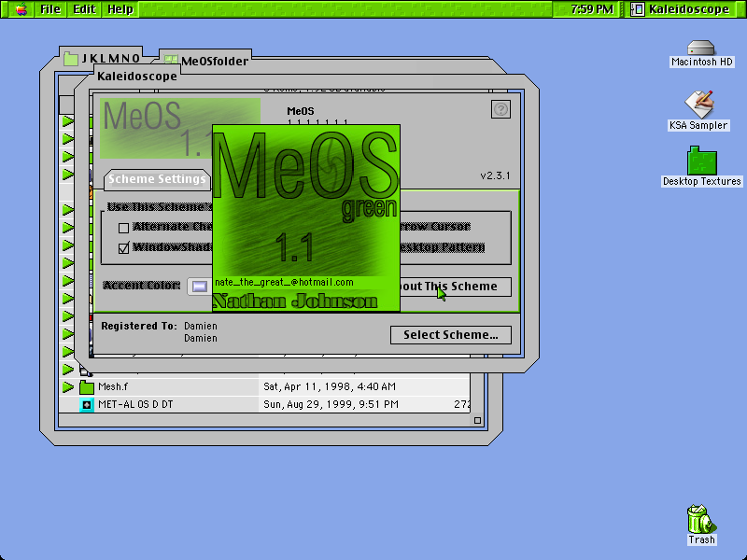Click the Sat, Apr 11, 1998 date cell
The height and width of the screenshot is (560, 747).
click(330, 386)
